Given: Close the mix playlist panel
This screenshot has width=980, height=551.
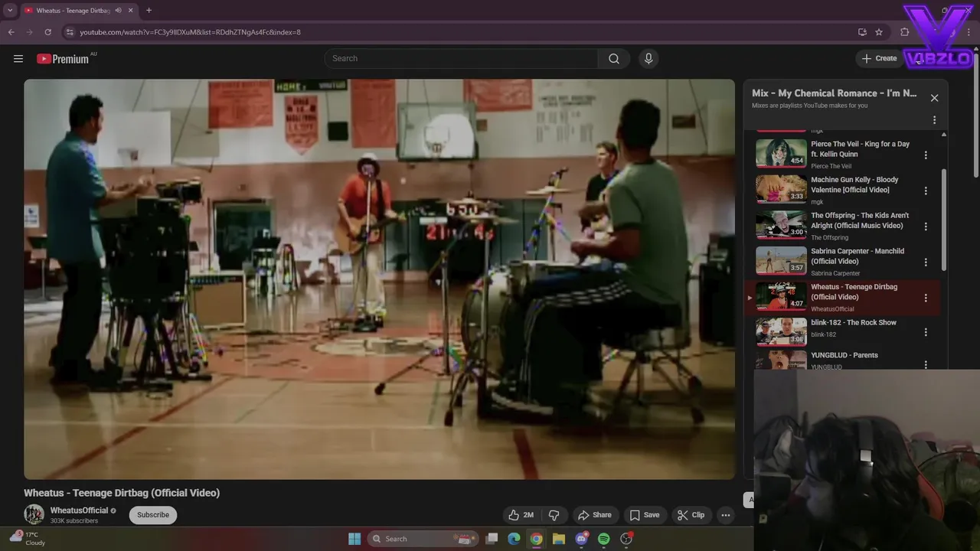Looking at the screenshot, I should coord(934,98).
